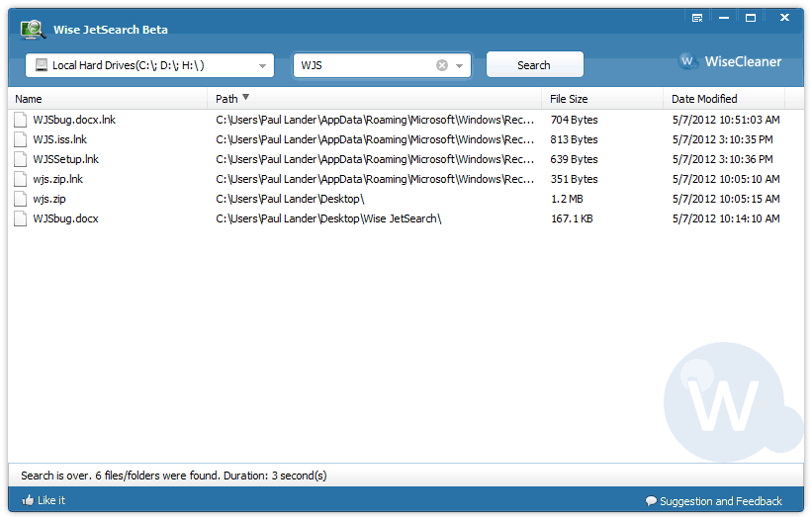The width and height of the screenshot is (812, 520).
Task: Click the 813 Bytes size cell
Action: pyautogui.click(x=574, y=139)
